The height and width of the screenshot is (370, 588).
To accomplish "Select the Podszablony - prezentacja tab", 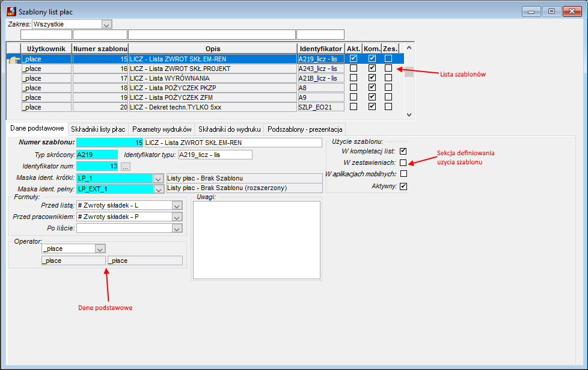I will pos(305,129).
